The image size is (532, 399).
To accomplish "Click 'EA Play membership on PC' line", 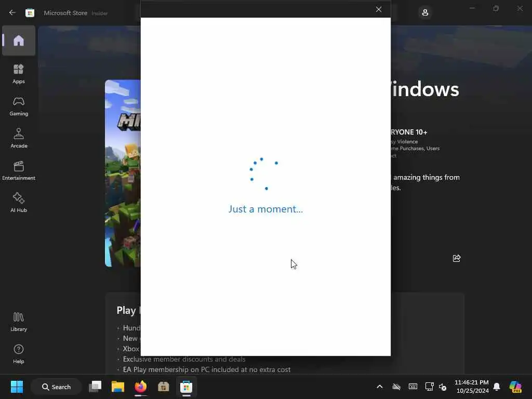I will point(207,369).
